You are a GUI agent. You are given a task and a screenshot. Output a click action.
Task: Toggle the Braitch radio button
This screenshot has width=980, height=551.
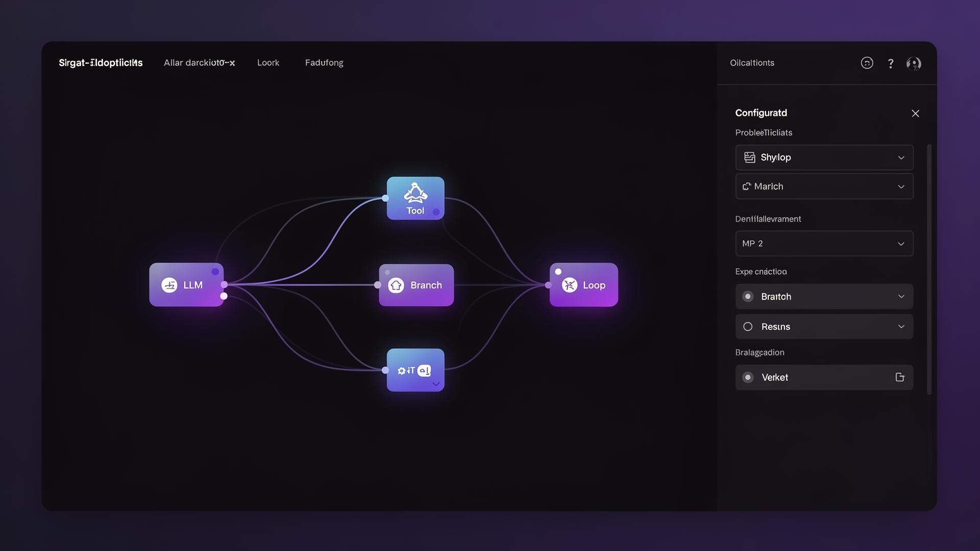coord(748,296)
